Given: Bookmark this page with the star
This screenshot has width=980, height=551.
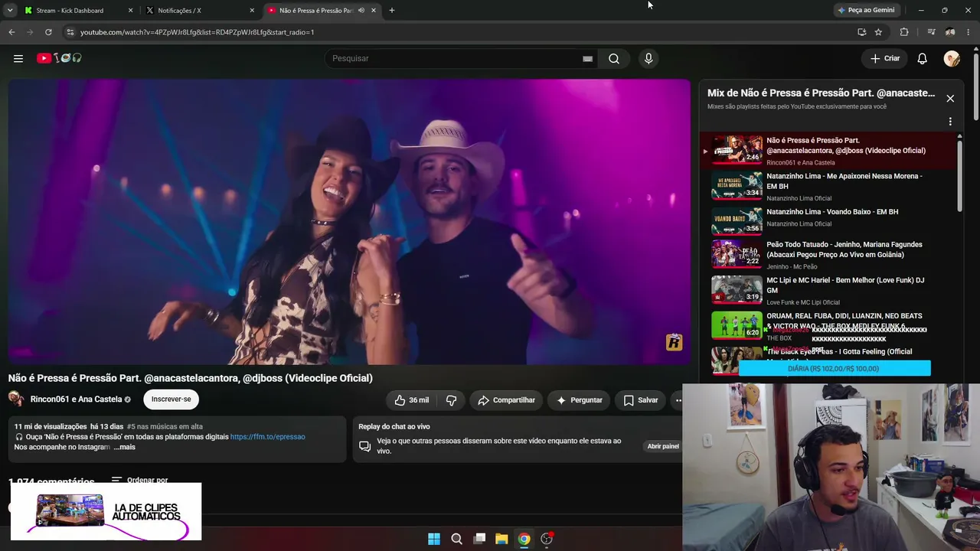Looking at the screenshot, I should pos(878,32).
